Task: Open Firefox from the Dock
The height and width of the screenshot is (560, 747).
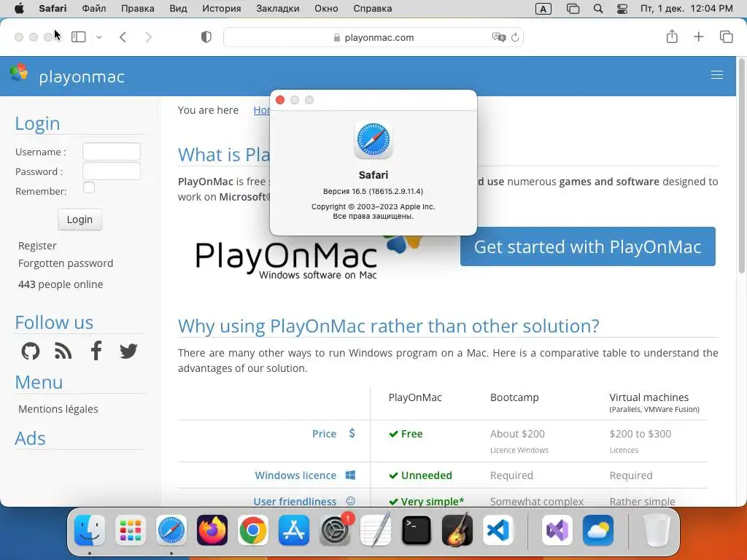Action: point(212,530)
